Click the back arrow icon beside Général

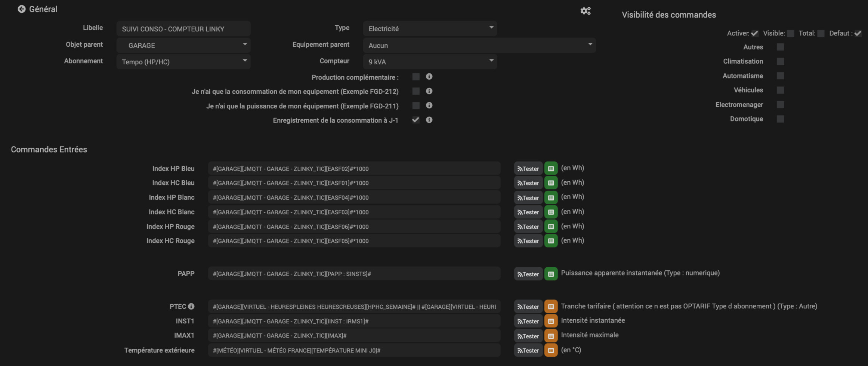pyautogui.click(x=22, y=9)
